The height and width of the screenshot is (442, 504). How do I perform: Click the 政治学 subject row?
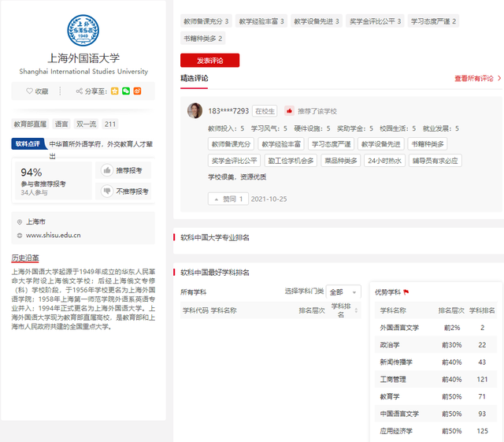tap(435, 345)
